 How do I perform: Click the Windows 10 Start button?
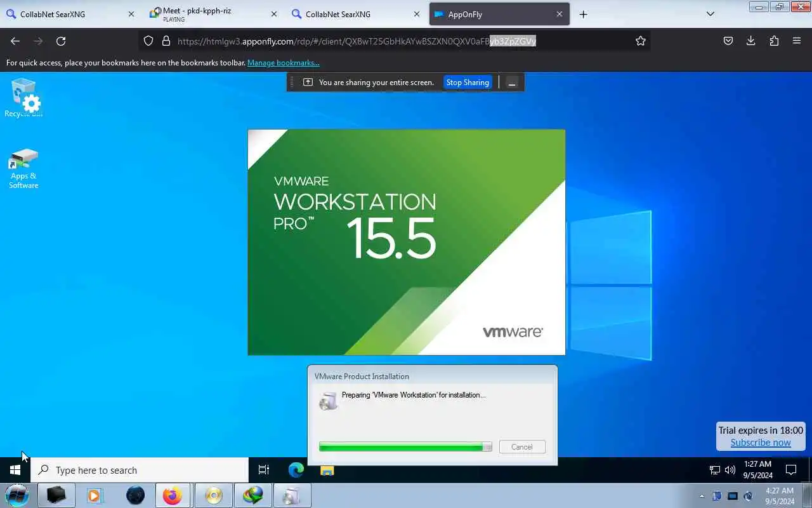pyautogui.click(x=15, y=470)
